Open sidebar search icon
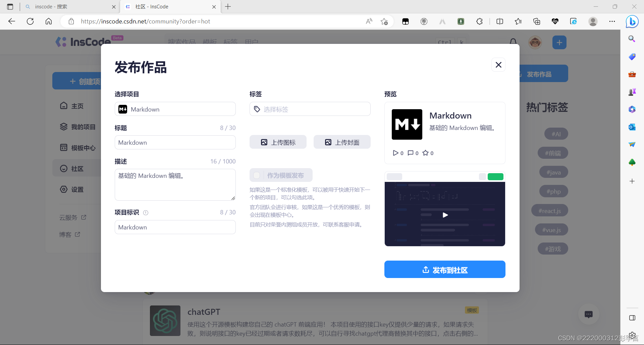 pyautogui.click(x=632, y=39)
